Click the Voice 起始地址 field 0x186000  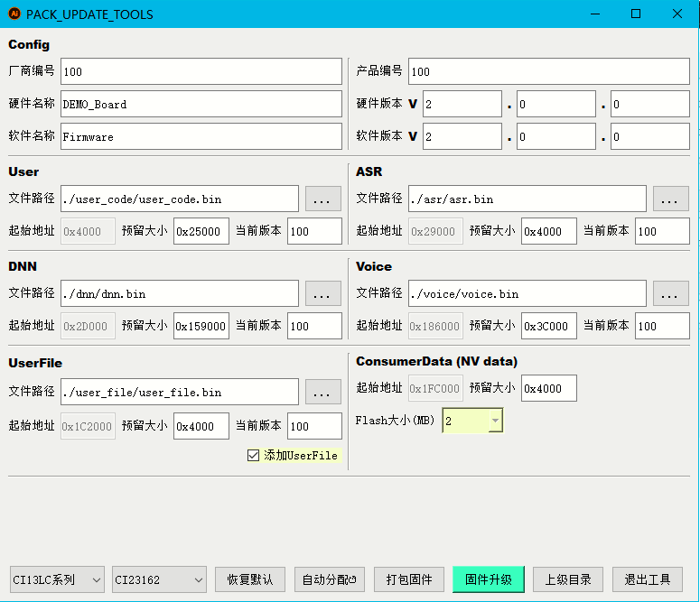435,326
